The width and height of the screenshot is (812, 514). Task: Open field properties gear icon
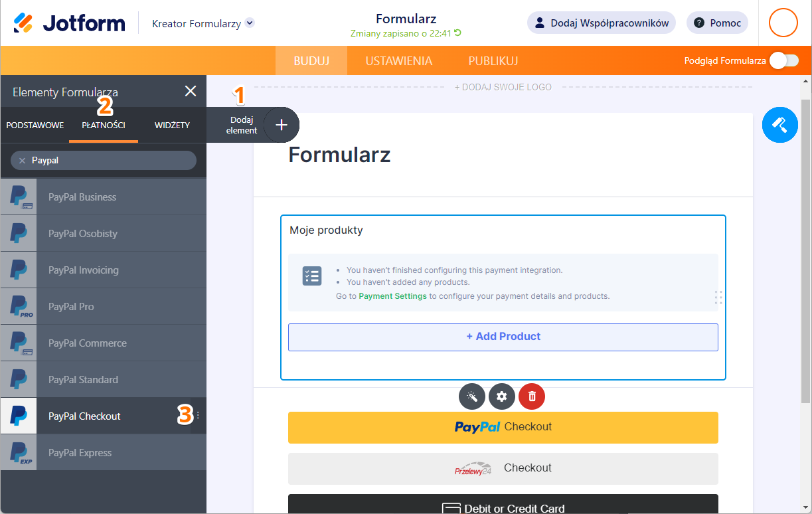502,396
